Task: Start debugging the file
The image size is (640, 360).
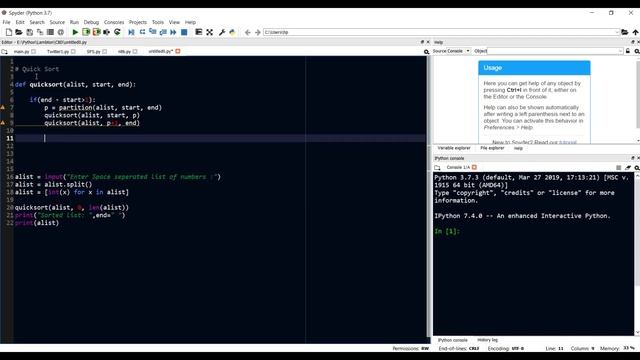Action: tap(131, 32)
